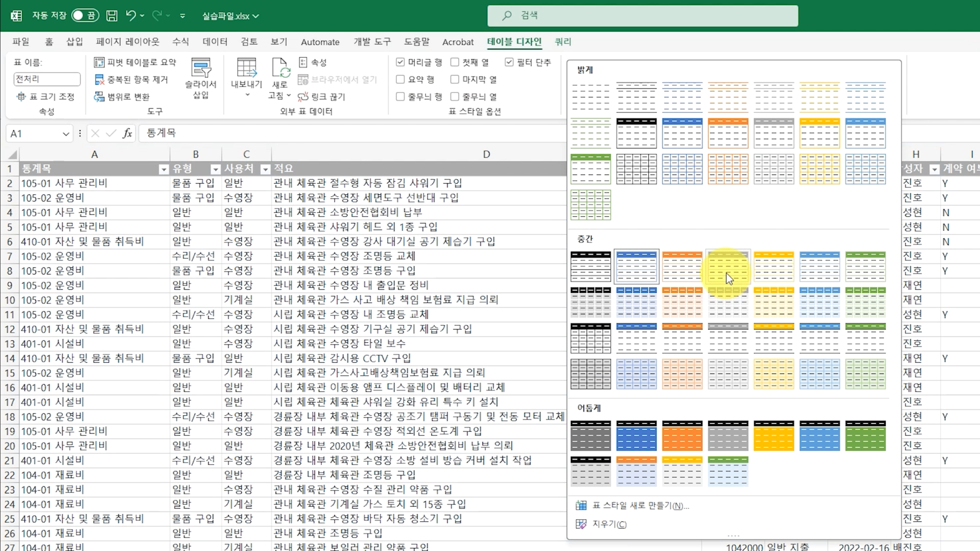The image size is (980, 551).
Task: Enable the Total Row (요약 행) checkbox
Action: click(x=400, y=80)
